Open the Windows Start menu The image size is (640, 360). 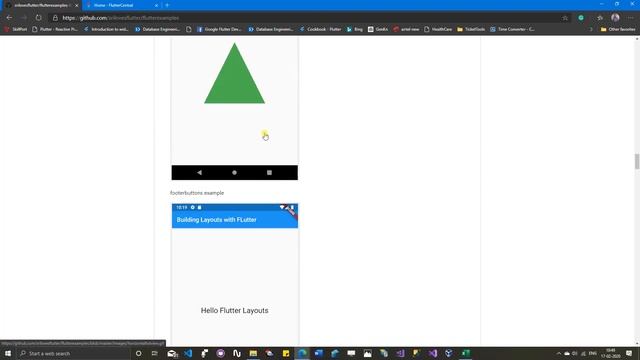[x=8, y=353]
